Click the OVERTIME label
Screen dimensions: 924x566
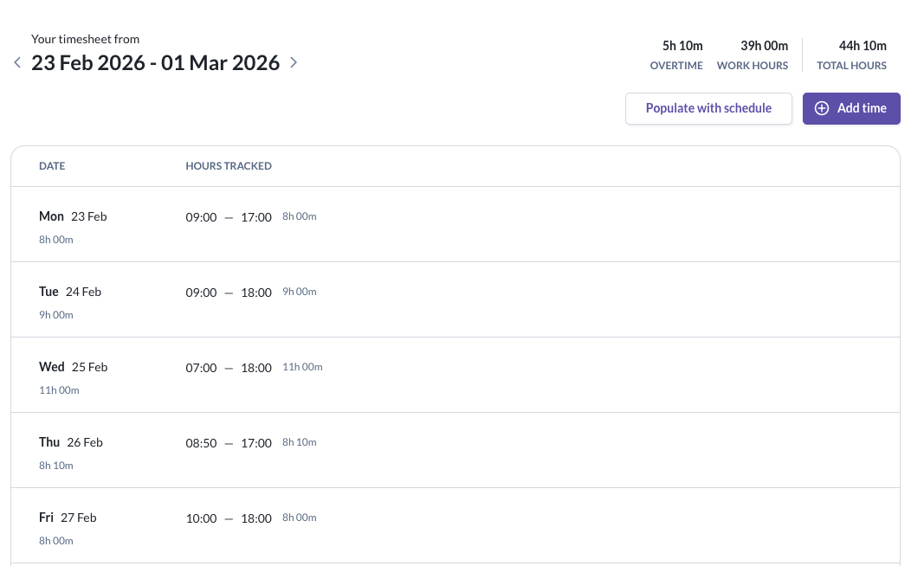676,66
